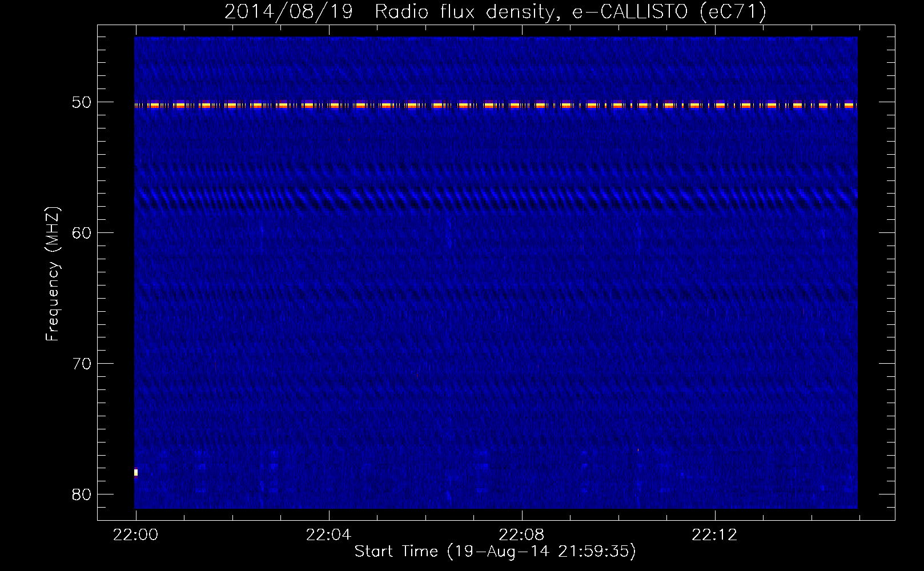Click the 80 frequency tick label
Image resolution: width=924 pixels, height=571 pixels.
(x=82, y=494)
